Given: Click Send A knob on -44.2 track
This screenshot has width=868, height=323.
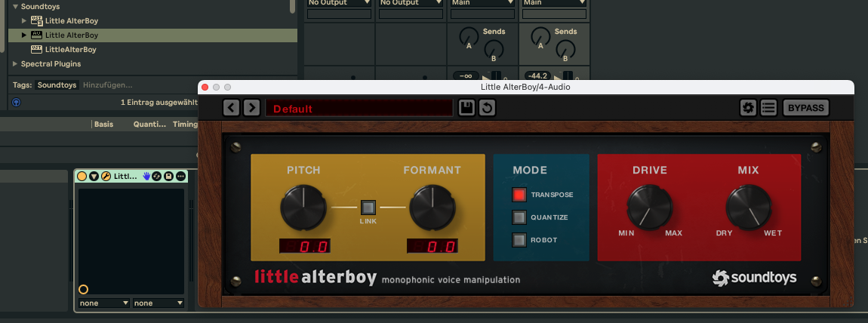Looking at the screenshot, I should coord(540,37).
